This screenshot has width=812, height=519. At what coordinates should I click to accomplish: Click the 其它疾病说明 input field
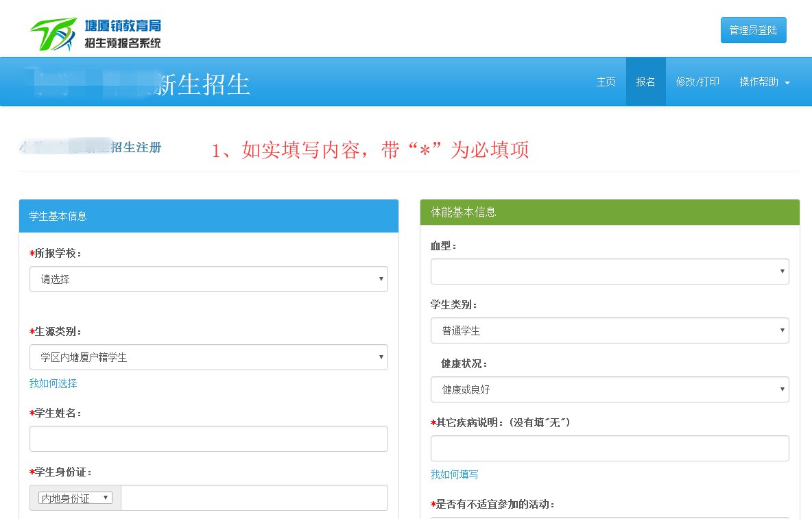click(610, 448)
